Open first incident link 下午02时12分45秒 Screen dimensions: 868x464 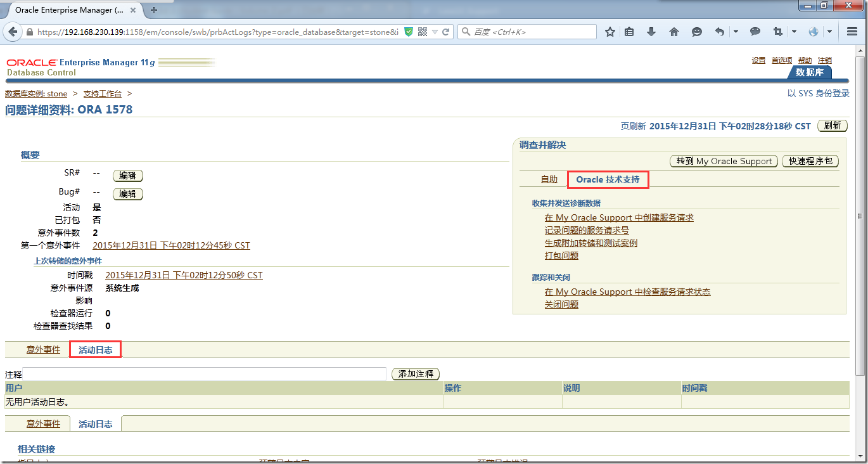[x=171, y=245]
